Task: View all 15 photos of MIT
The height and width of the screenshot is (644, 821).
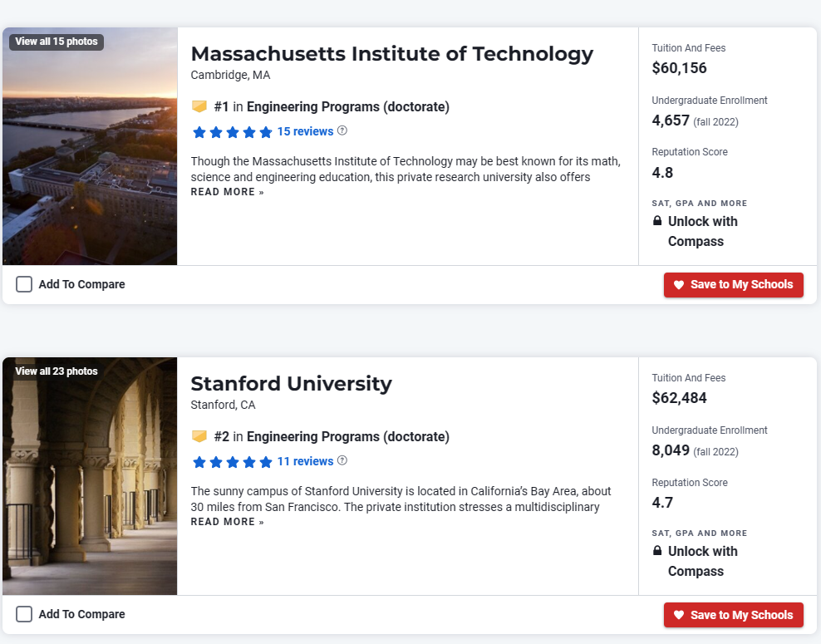Action: click(57, 42)
